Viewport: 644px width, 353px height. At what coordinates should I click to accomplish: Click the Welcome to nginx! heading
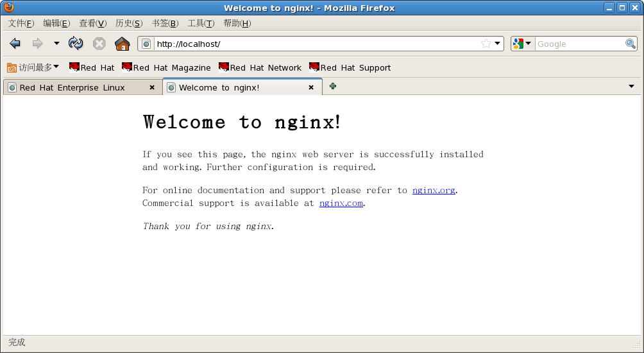242,122
